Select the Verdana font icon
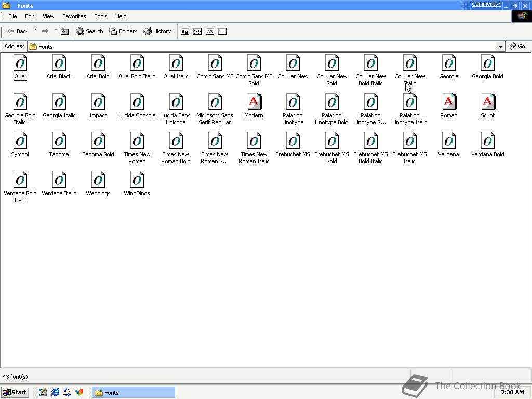Image resolution: width=532 pixels, height=399 pixels. [x=449, y=141]
